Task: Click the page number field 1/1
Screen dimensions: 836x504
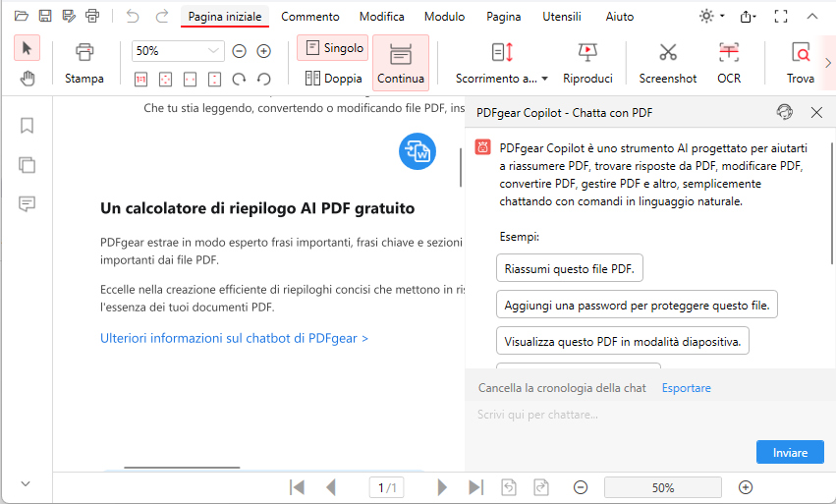Action: pyautogui.click(x=386, y=487)
